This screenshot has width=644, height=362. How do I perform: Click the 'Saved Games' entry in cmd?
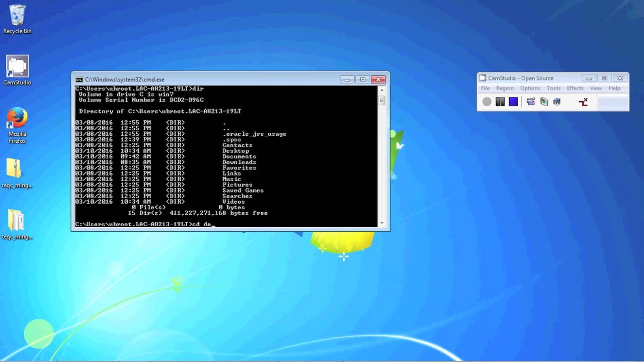click(x=243, y=191)
